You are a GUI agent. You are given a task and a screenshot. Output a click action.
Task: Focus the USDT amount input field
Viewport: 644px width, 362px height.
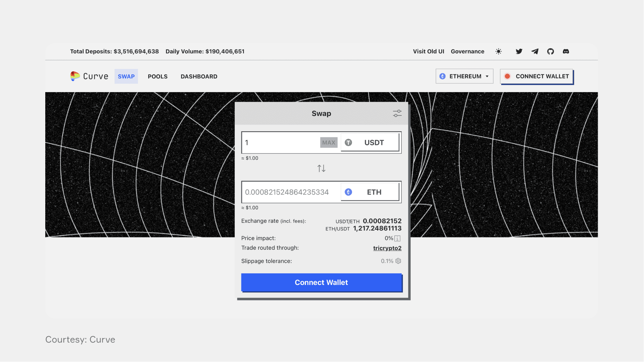pyautogui.click(x=281, y=143)
